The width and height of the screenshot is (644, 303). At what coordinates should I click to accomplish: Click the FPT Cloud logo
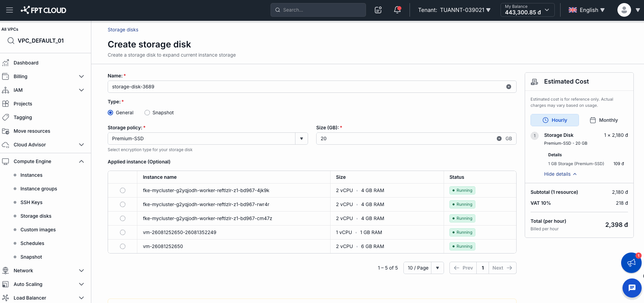43,10
